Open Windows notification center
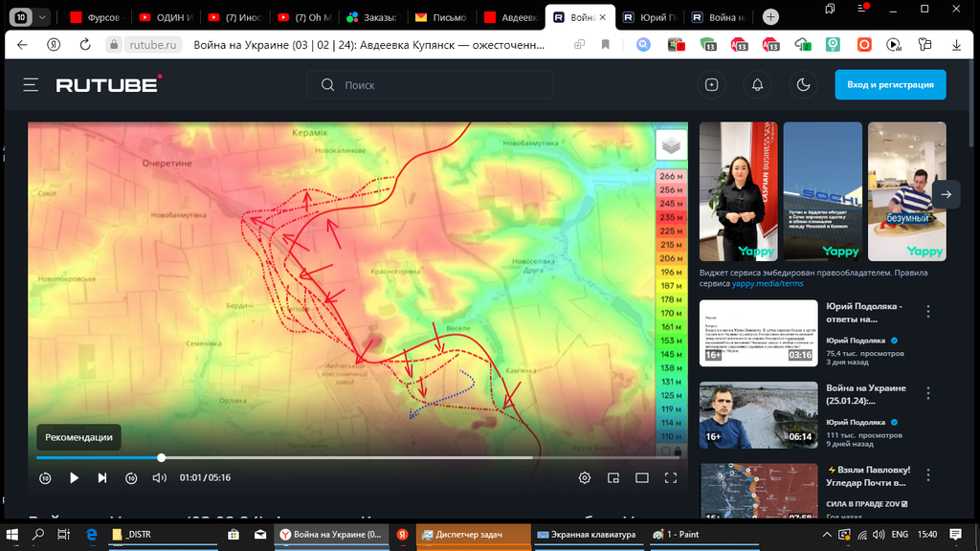This screenshot has height=551, width=980. [956, 535]
